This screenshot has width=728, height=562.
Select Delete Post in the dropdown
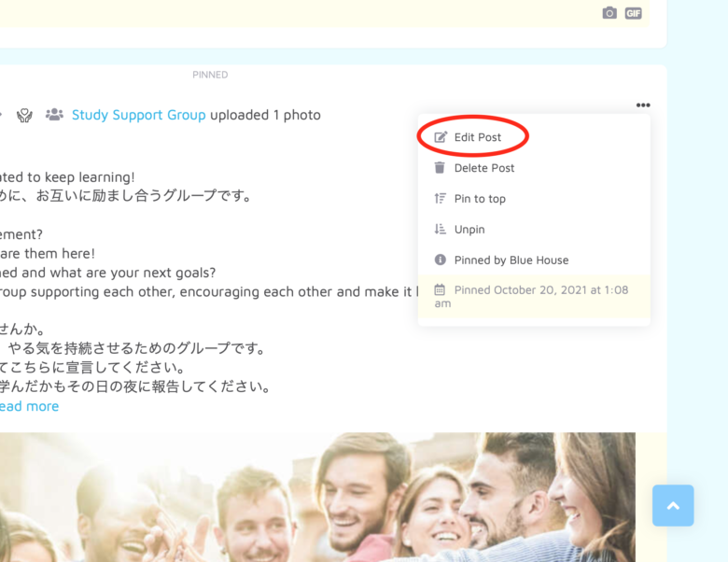484,168
